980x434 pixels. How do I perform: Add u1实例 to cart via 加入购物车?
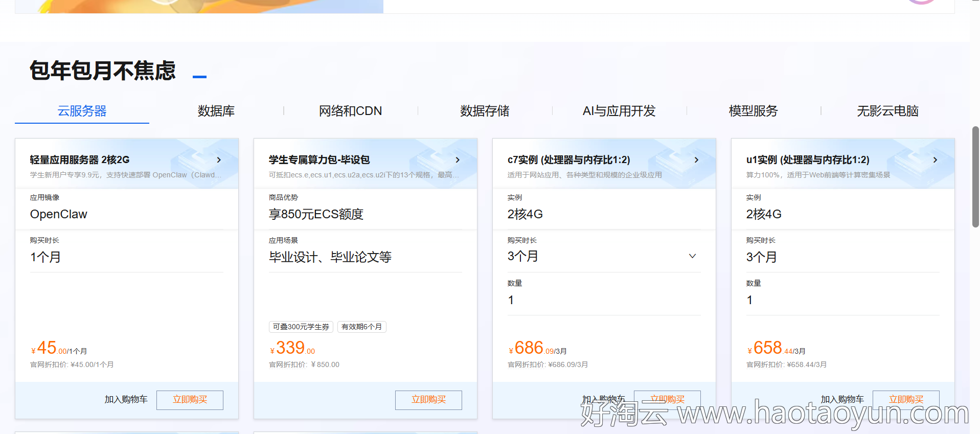tap(842, 400)
